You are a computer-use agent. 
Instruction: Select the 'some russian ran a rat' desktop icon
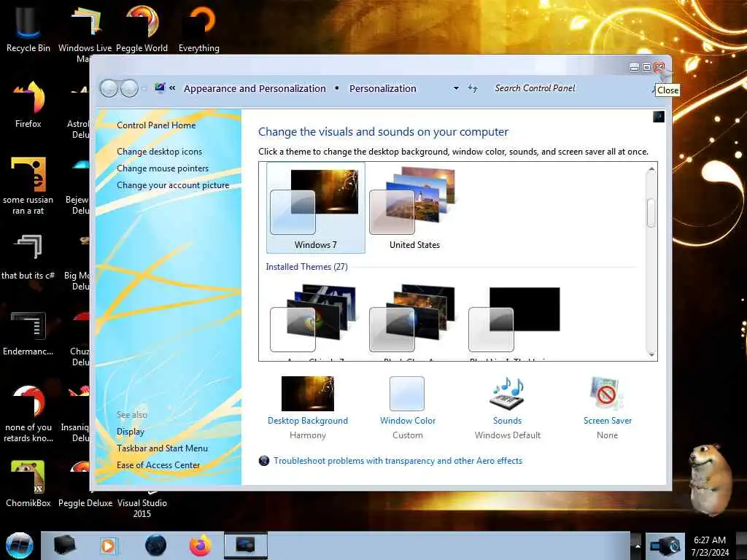point(28,186)
